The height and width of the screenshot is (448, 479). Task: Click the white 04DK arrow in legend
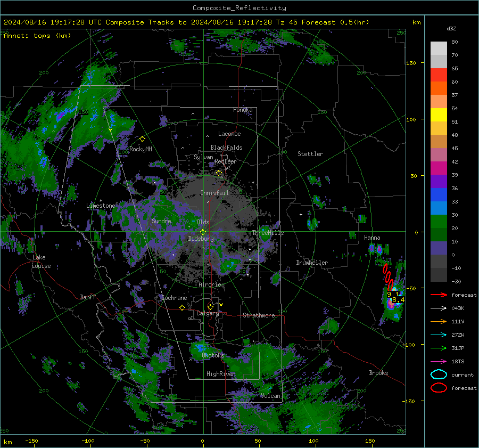[x=439, y=308]
